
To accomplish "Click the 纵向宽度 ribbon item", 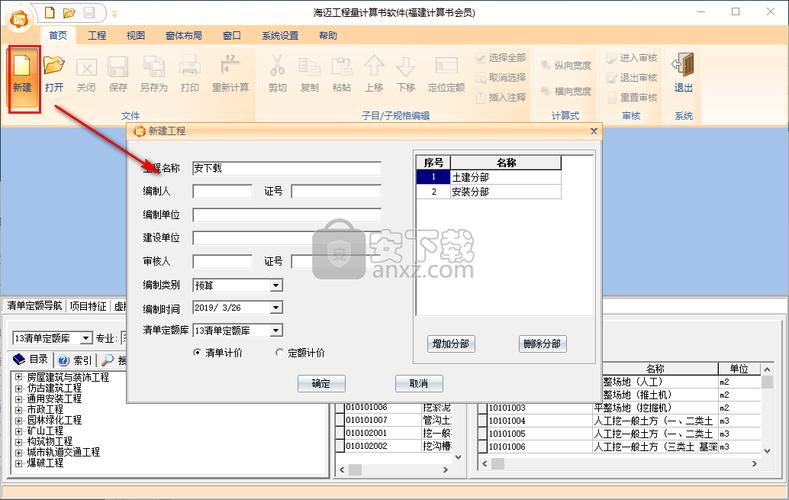I will 566,65.
